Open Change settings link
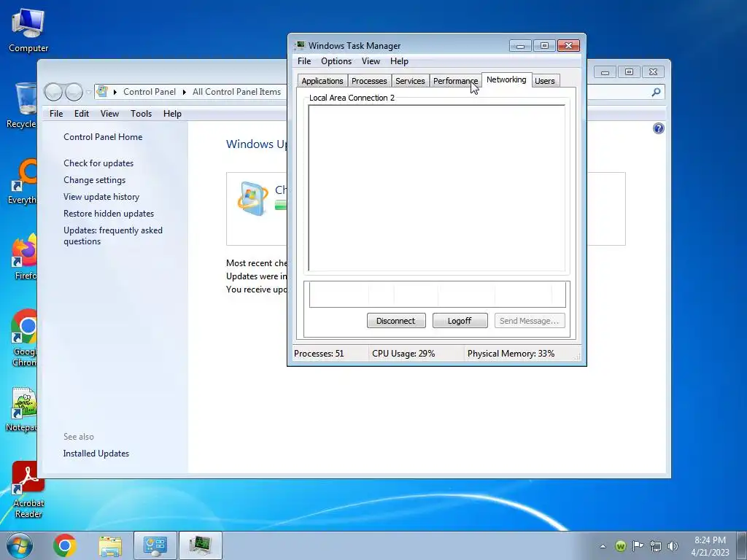Viewport: 747px width, 560px height. click(94, 180)
